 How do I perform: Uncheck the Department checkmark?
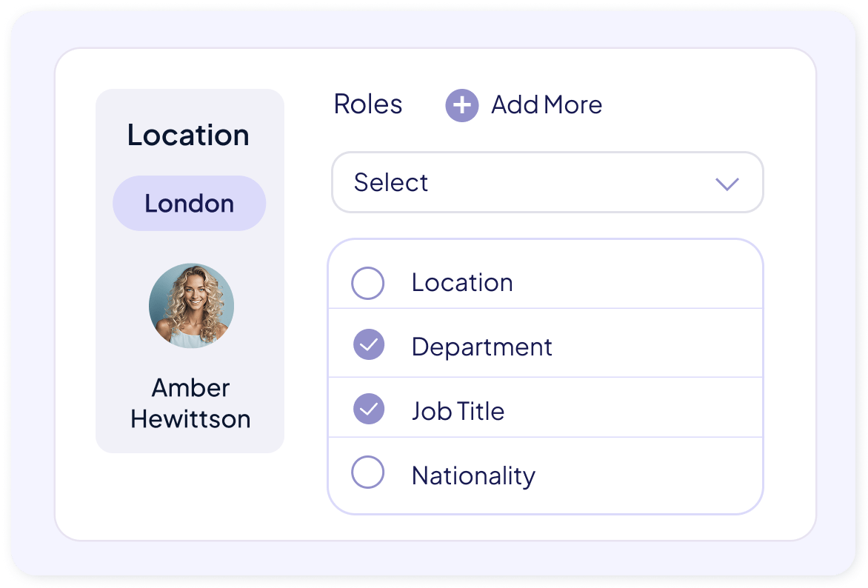pyautogui.click(x=368, y=345)
